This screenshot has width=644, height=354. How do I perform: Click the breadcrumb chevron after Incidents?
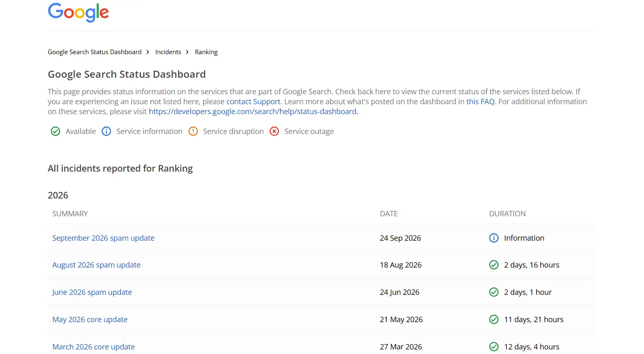tap(187, 52)
